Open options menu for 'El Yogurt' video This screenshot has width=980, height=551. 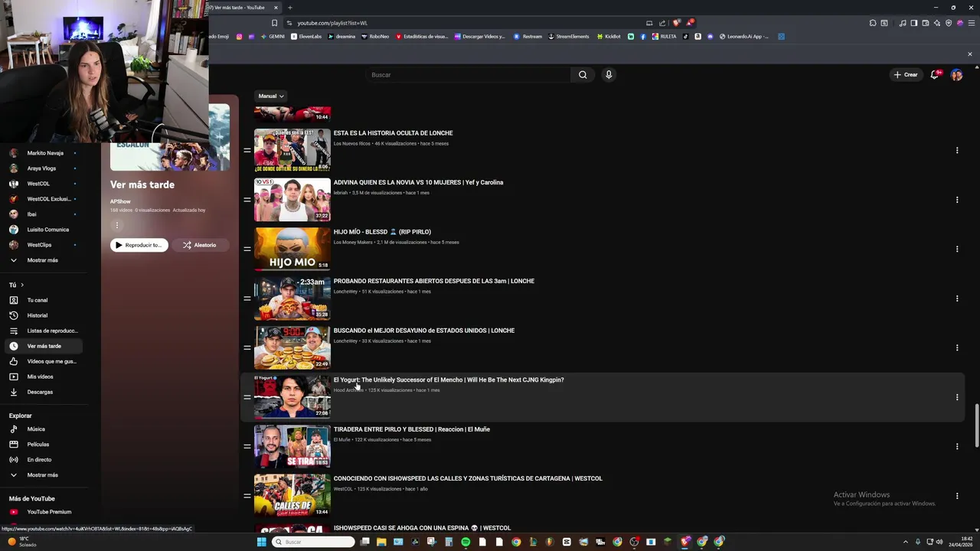point(957,397)
